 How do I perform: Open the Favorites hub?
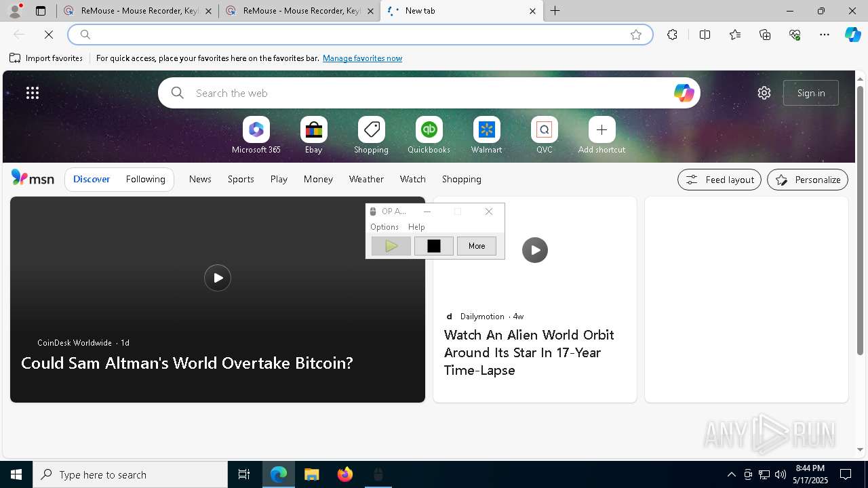click(735, 35)
